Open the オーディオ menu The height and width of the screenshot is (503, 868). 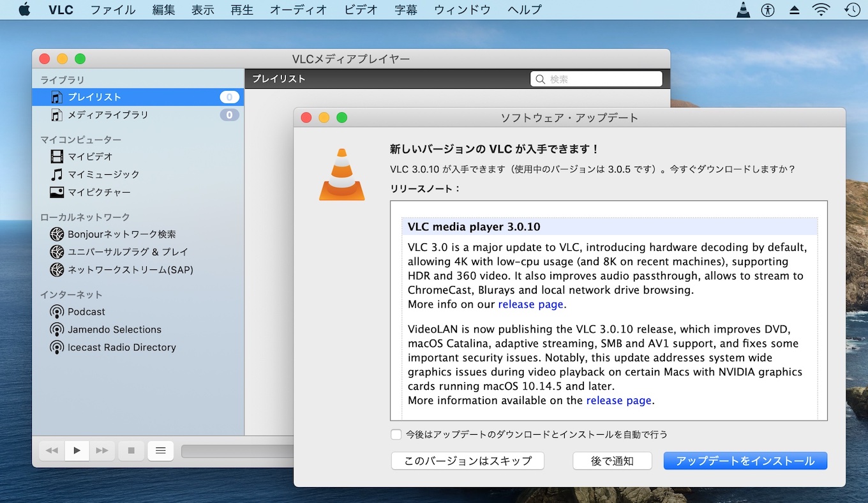(299, 10)
